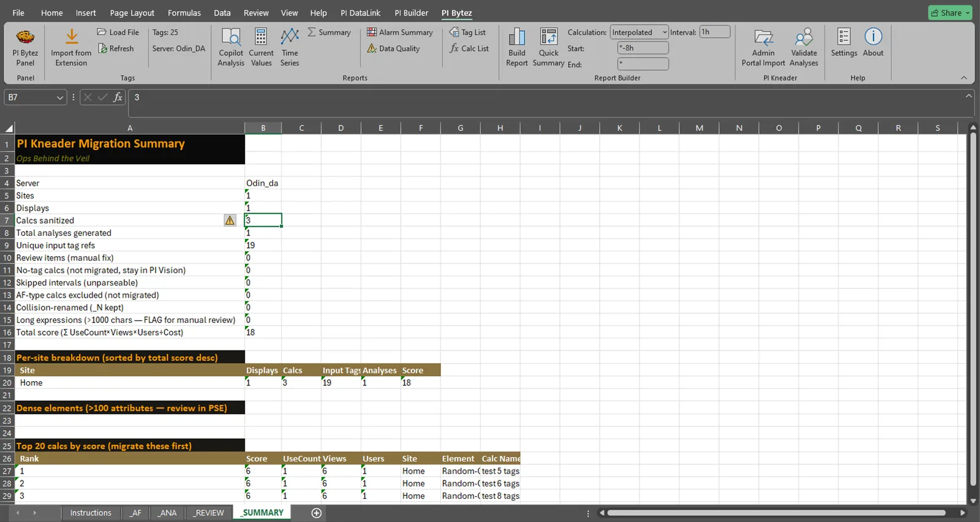Click Build Report in Report Builder

click(x=517, y=47)
